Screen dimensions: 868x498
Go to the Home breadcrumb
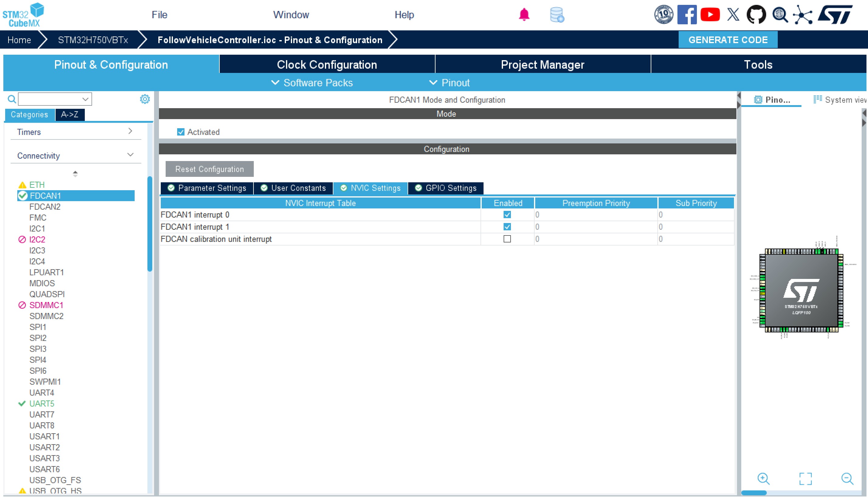[x=19, y=40]
